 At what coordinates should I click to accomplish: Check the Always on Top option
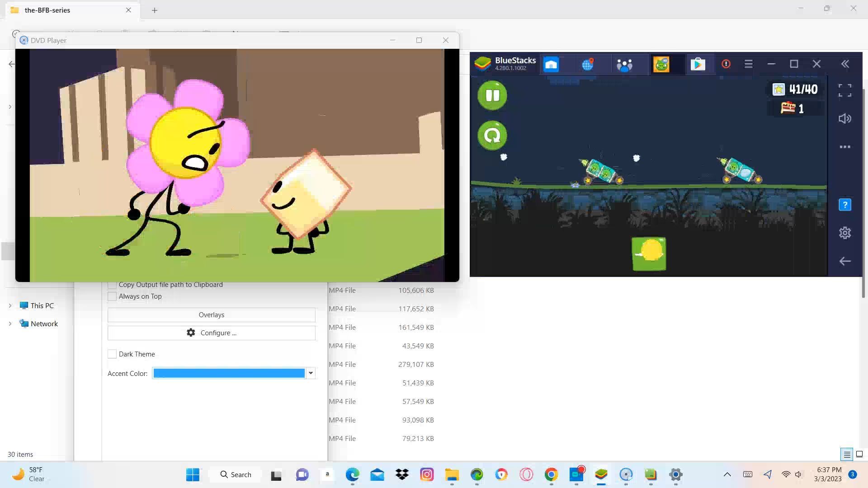click(x=112, y=296)
